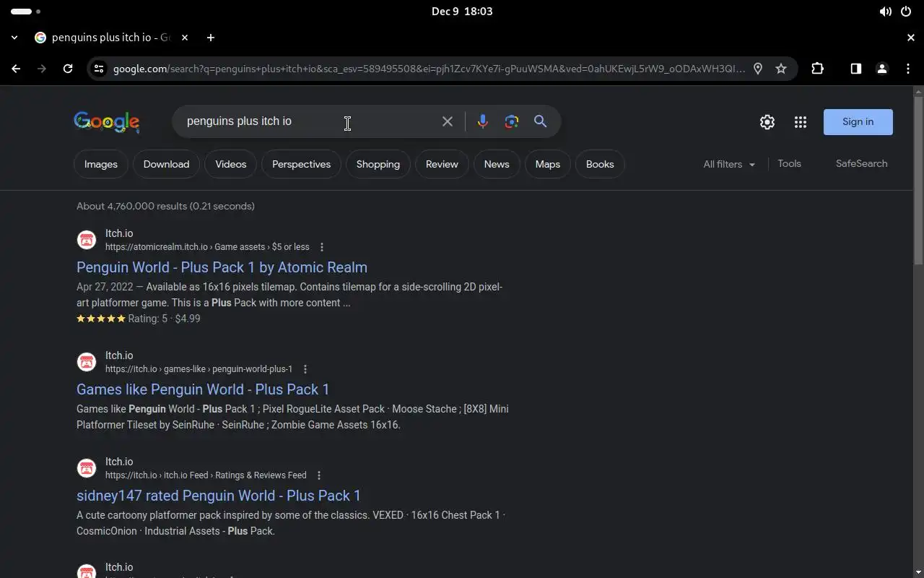
Task: Expand the All filters dropdown
Action: tap(729, 164)
